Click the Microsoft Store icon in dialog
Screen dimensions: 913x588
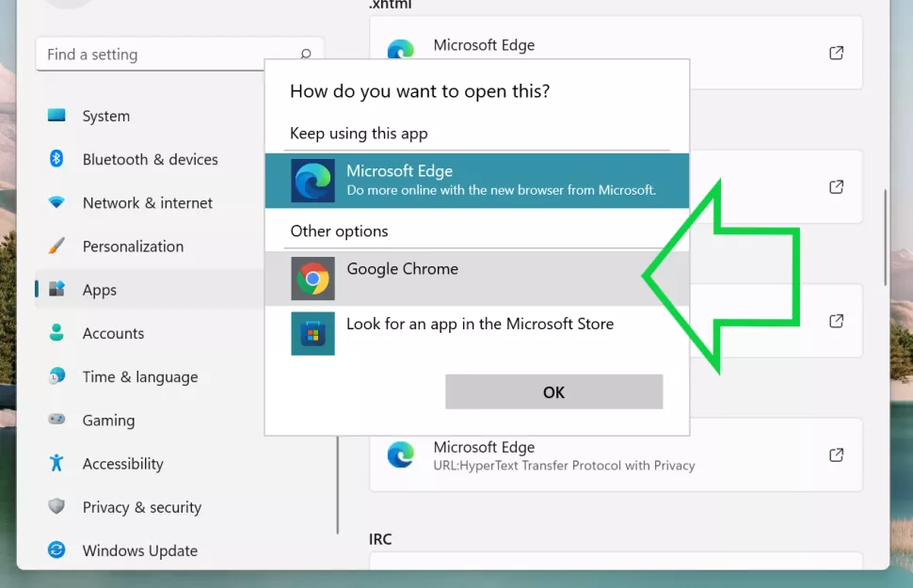[x=312, y=334]
